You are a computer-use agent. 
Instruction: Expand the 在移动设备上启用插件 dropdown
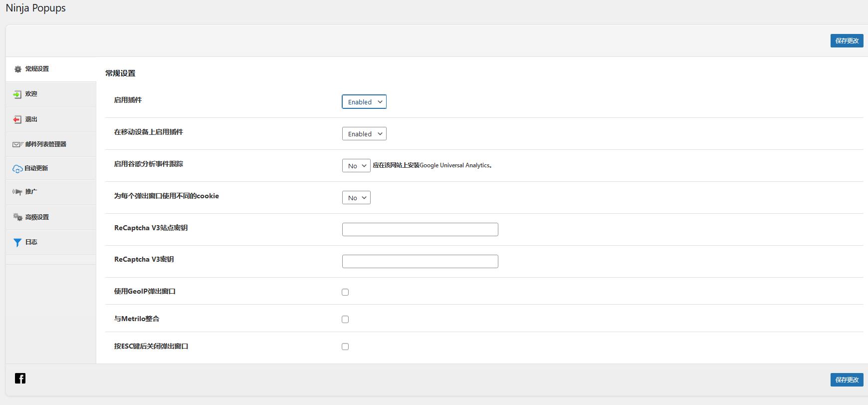[364, 134]
